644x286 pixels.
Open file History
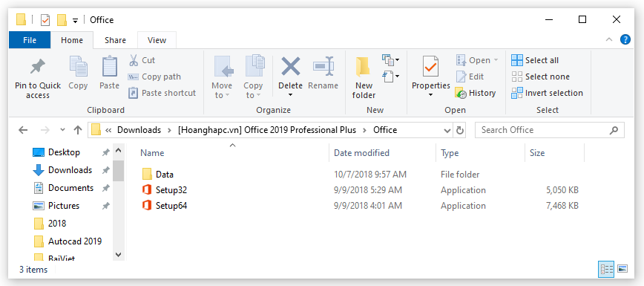click(x=476, y=93)
